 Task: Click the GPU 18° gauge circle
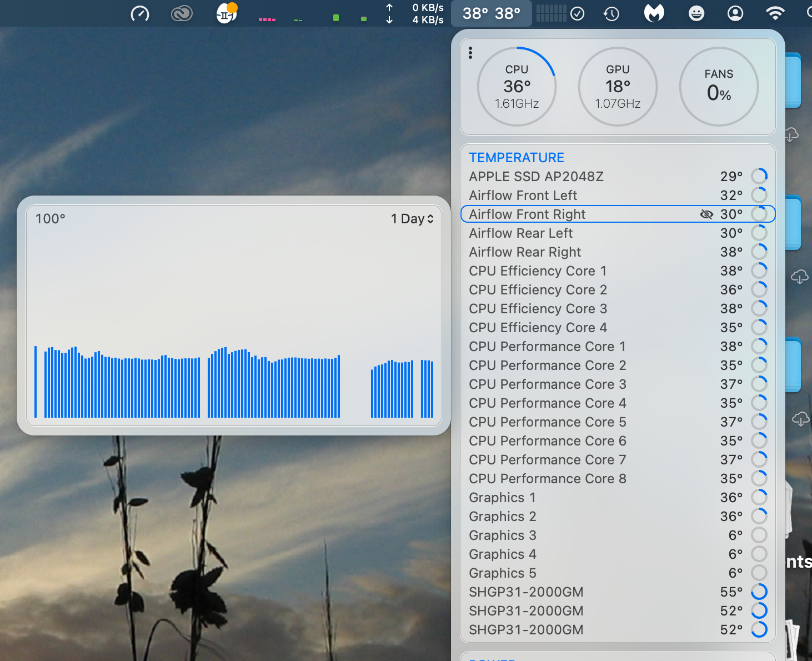(618, 86)
